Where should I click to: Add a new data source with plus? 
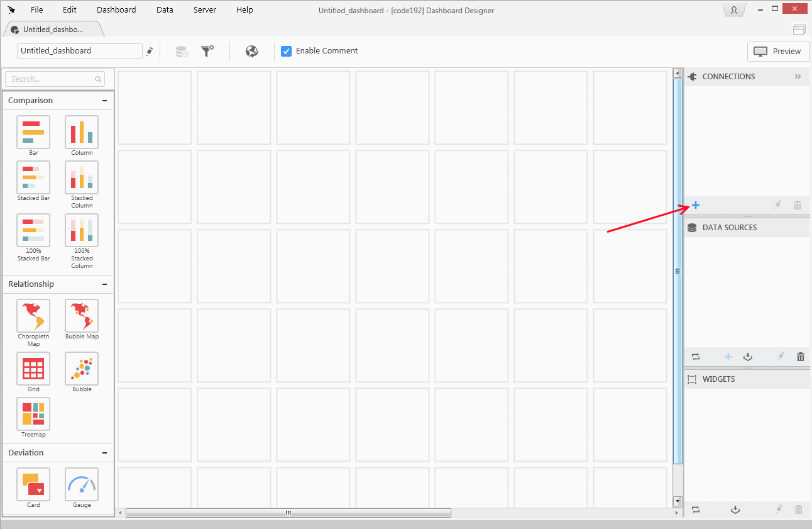[728, 357]
